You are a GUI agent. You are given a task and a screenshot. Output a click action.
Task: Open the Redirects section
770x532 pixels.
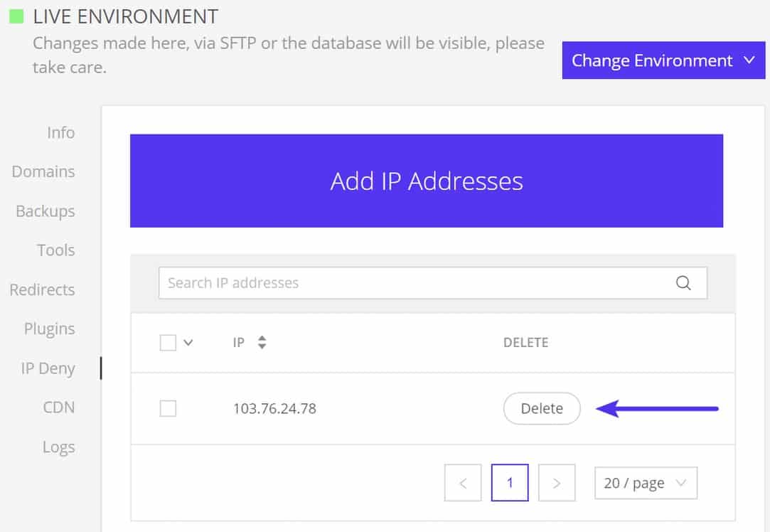click(42, 289)
